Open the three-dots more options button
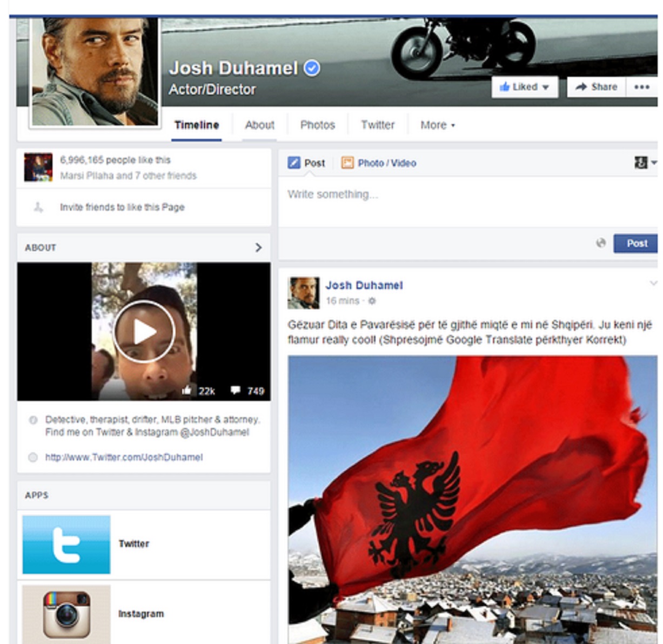 (x=641, y=87)
